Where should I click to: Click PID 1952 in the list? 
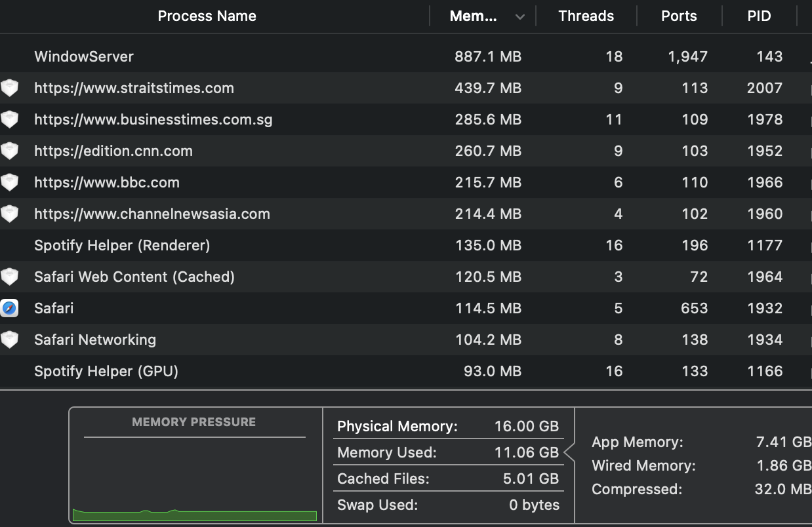tap(765, 151)
